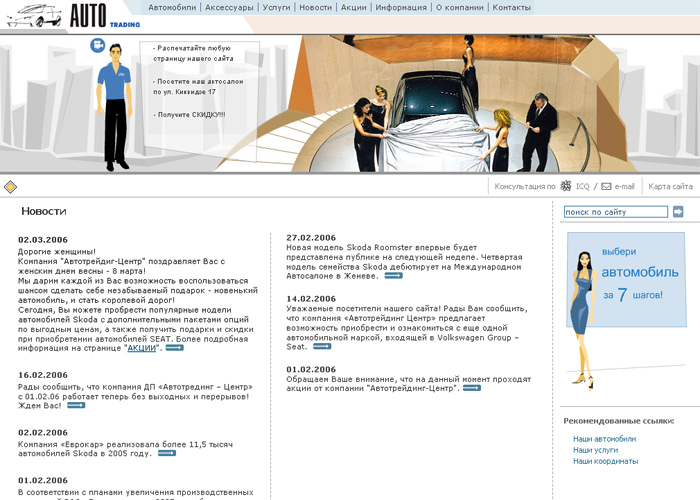Open the Акции menu item
The image size is (700, 500).
(354, 8)
